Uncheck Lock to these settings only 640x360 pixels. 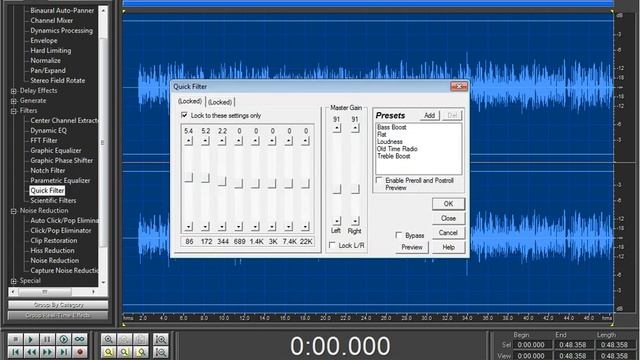coord(184,115)
